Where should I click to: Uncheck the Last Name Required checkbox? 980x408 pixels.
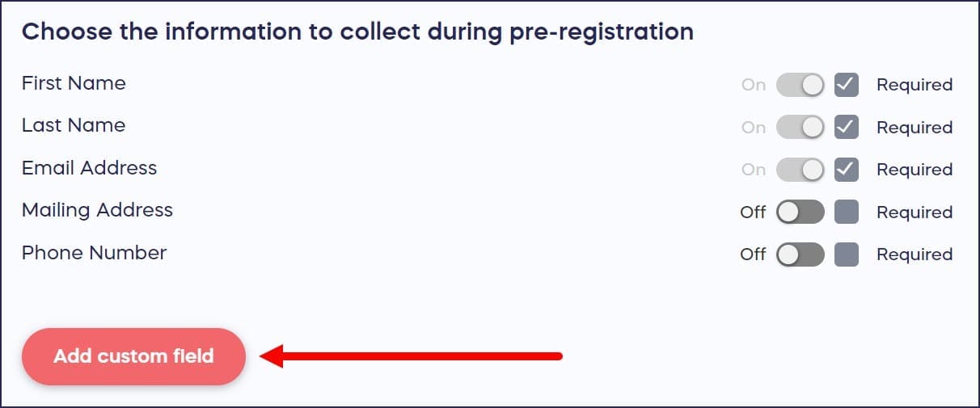(x=846, y=127)
